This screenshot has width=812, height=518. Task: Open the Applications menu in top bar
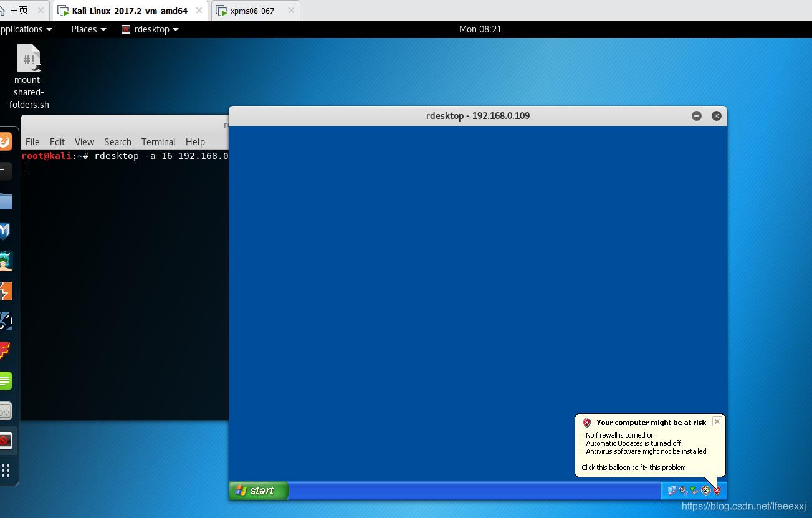point(26,29)
